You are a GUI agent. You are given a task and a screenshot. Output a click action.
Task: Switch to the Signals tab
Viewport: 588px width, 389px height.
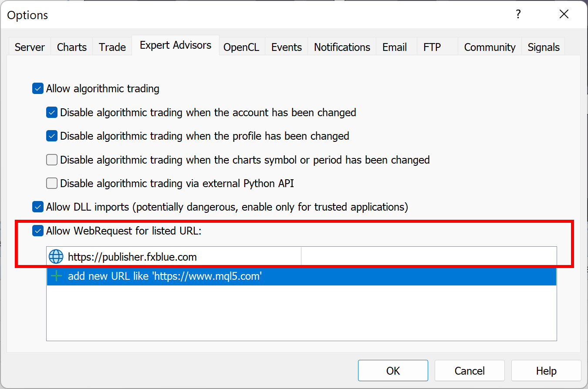[544, 47]
